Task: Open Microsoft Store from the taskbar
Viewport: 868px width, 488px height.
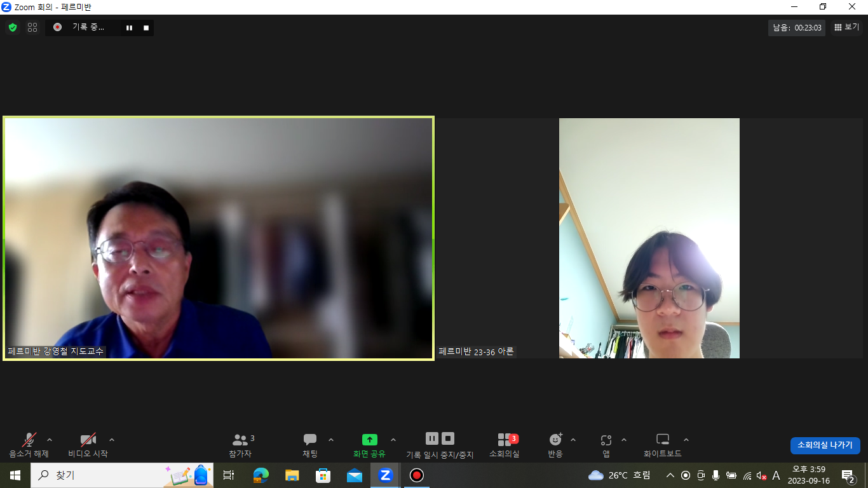Action: tap(323, 475)
